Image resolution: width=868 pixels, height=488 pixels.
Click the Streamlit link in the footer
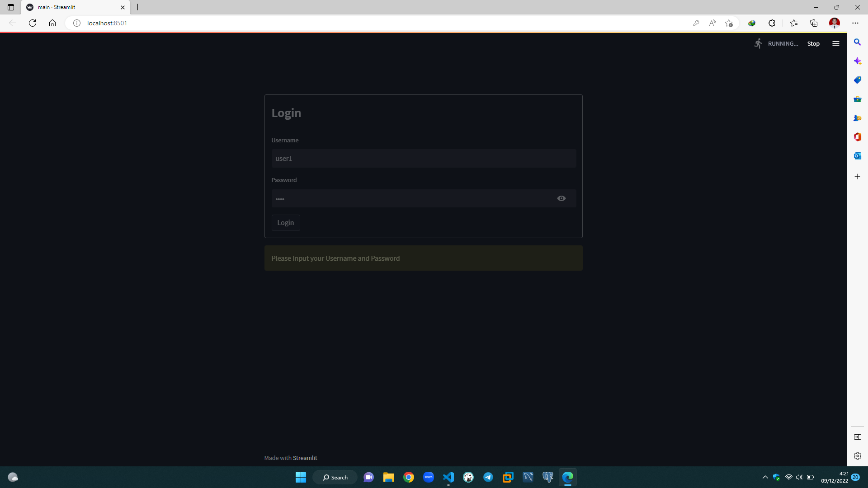pos(305,458)
